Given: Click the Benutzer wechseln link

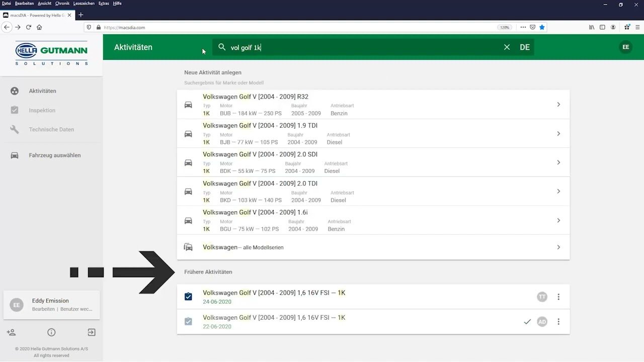Looking at the screenshot, I should 76,309.
